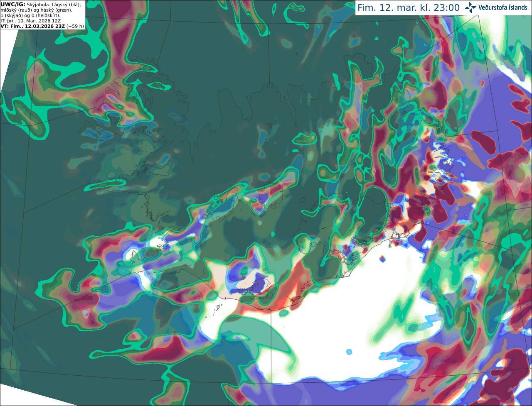Screen dimensions: 532x406
Task: Click the '1 (skýjað) og 0 (heiðskírt).' line
Action: tap(30, 15)
